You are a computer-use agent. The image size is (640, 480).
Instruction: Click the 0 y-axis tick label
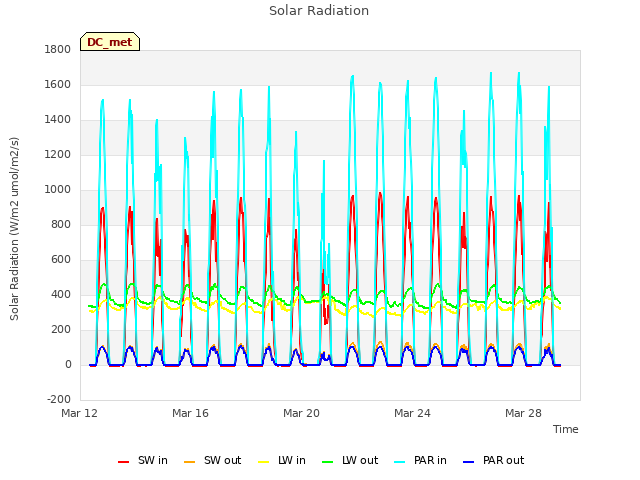coord(68,365)
